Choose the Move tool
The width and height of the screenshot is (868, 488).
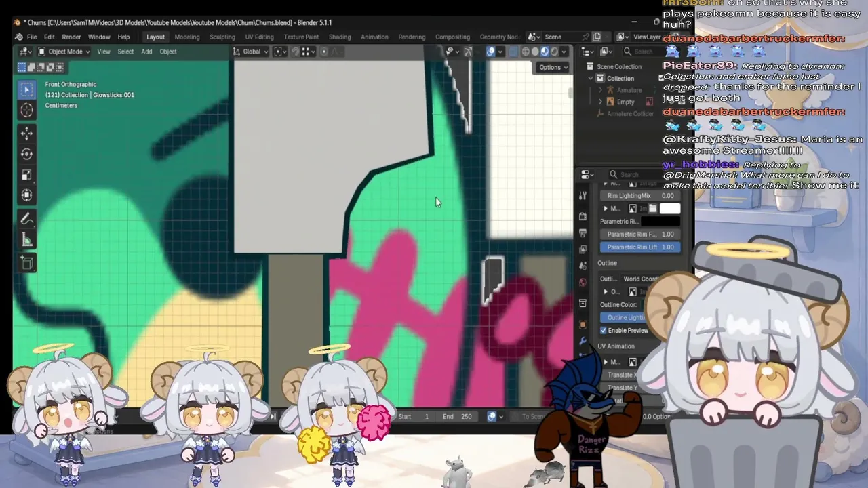click(26, 134)
